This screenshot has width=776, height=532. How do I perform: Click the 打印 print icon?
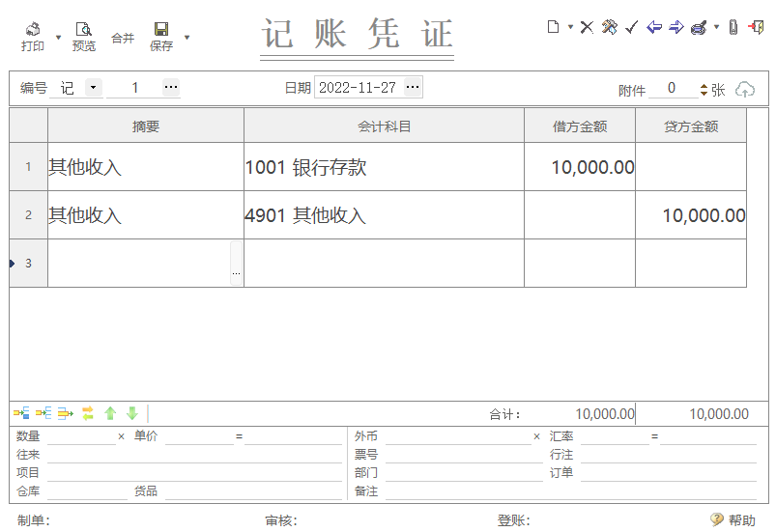(33, 29)
